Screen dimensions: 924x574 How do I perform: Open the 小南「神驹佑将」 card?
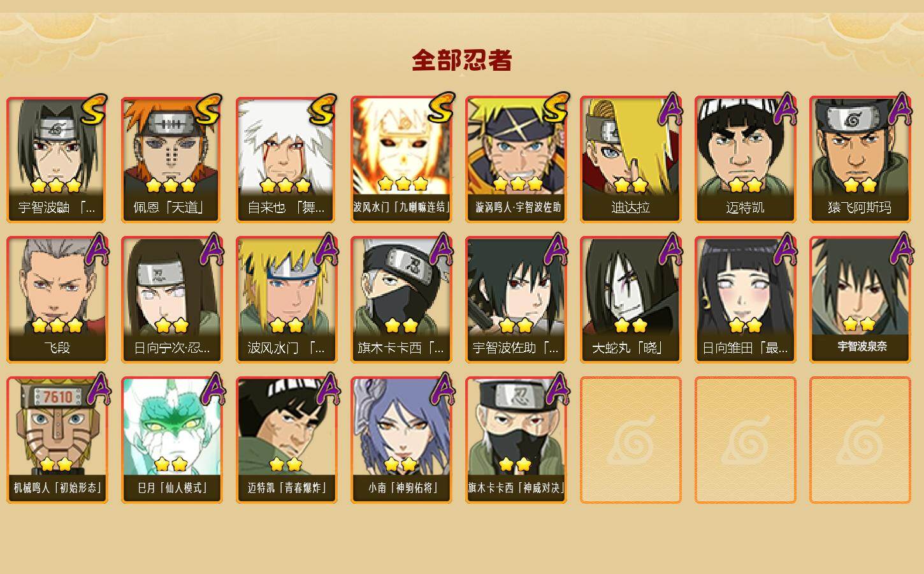click(401, 440)
